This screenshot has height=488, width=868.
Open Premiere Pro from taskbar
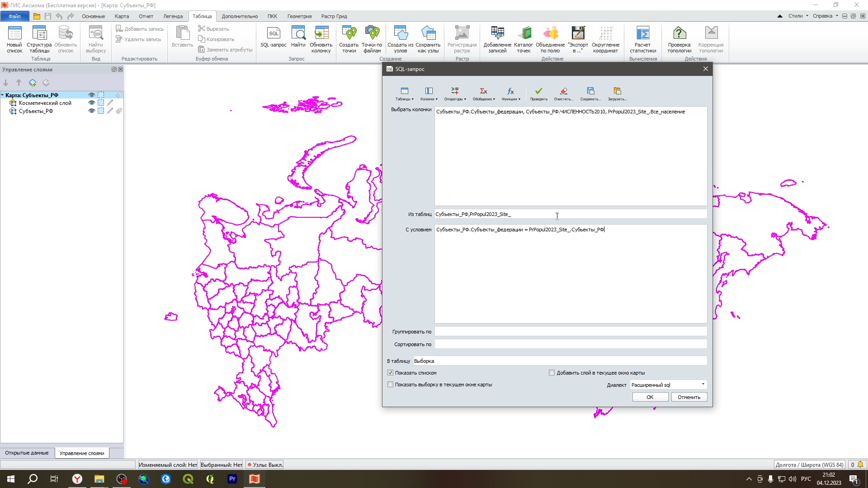232,479
